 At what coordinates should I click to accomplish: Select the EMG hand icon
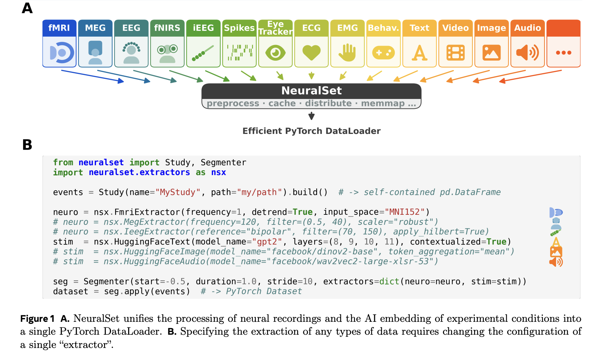pos(347,52)
